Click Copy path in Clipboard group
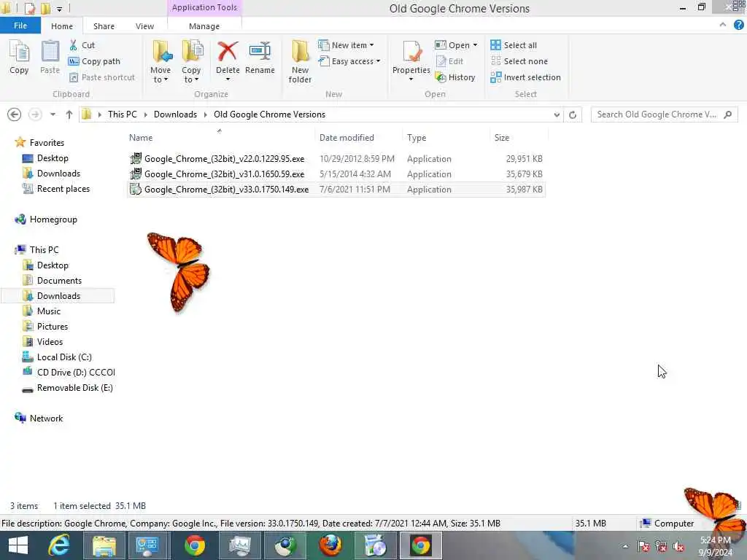Screen dimensions: 747x560 click(x=94, y=61)
